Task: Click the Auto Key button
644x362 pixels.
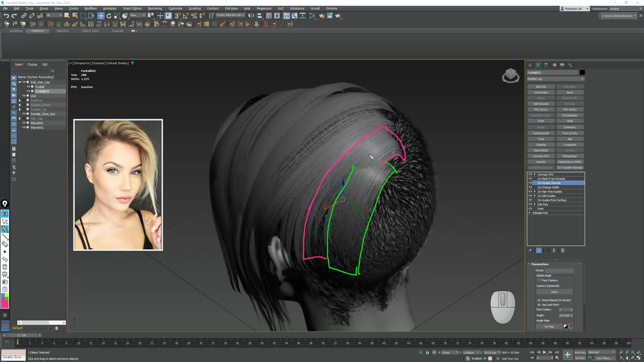Action: [580, 352]
